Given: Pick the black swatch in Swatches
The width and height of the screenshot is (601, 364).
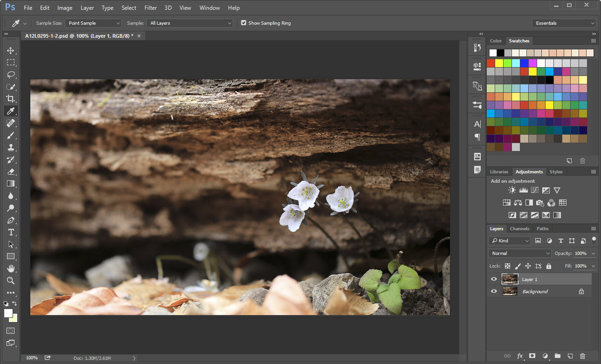Looking at the screenshot, I should pos(500,53).
